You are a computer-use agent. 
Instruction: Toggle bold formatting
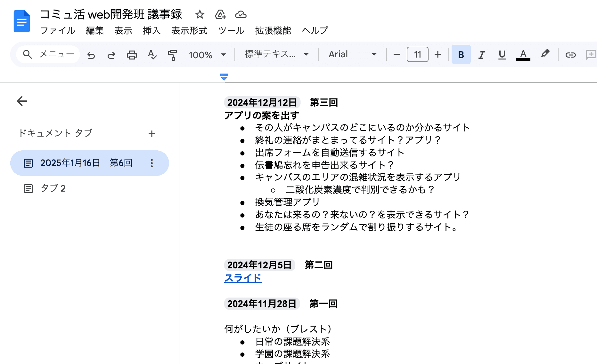[x=461, y=54]
